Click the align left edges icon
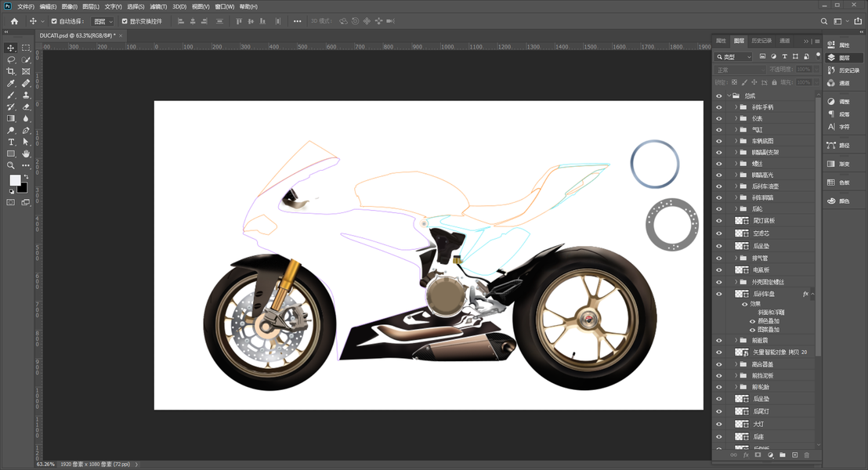Screen dimensions: 868x470 [180, 21]
